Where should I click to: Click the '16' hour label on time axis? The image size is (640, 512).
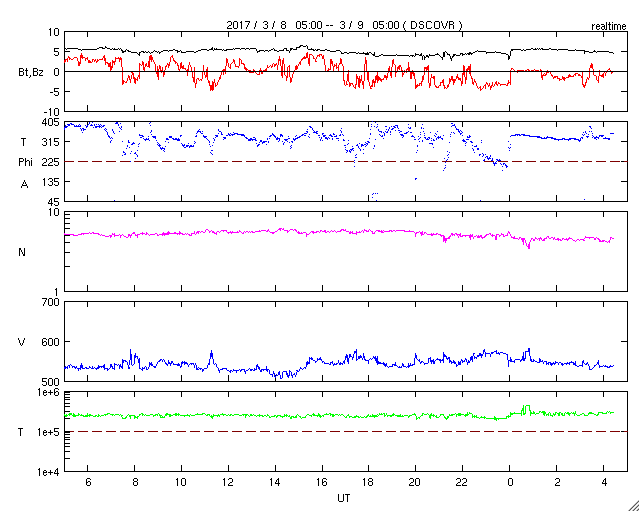[322, 483]
